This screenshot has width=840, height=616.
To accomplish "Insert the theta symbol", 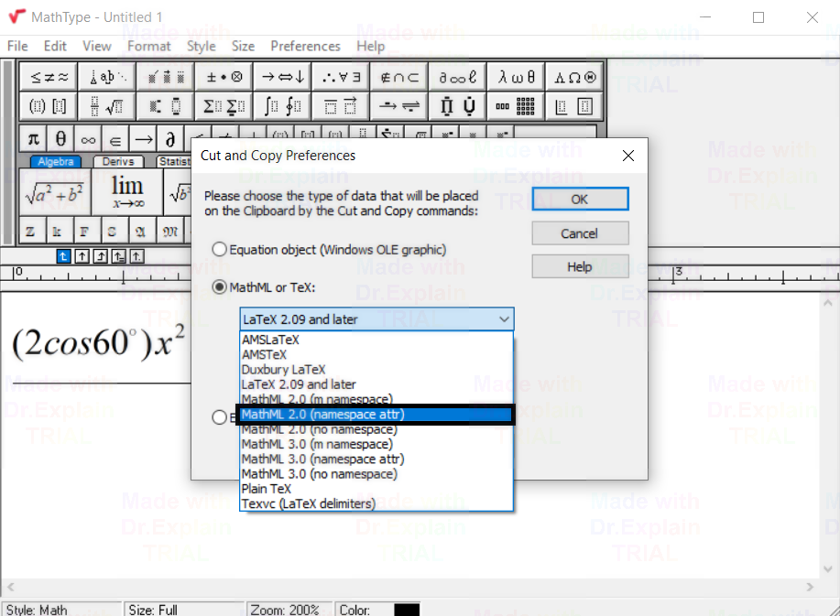I will 60,139.
